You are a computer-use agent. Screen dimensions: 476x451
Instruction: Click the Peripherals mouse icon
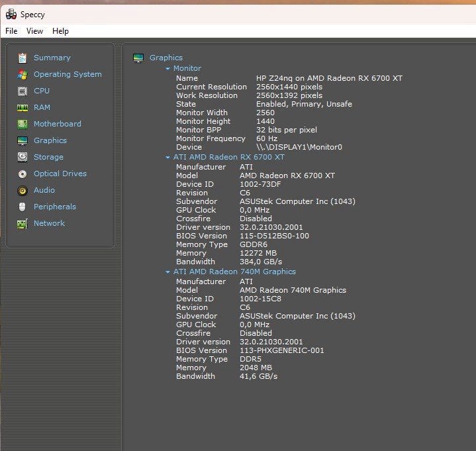pyautogui.click(x=23, y=207)
